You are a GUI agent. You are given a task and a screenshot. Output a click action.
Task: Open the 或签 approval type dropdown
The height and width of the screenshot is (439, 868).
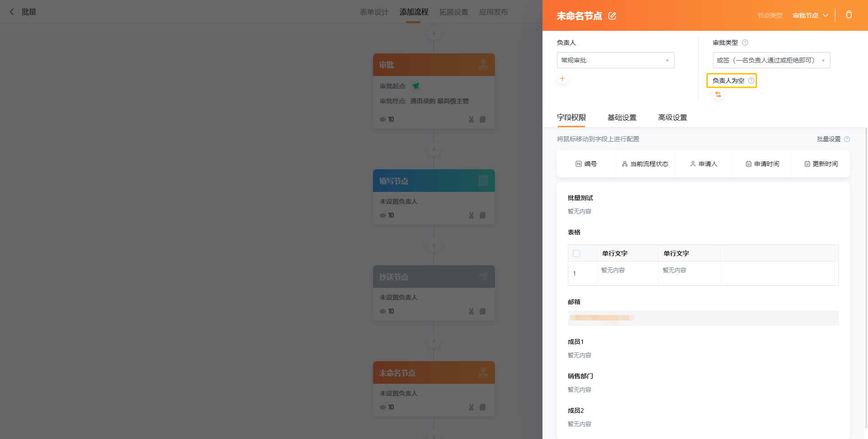point(771,60)
